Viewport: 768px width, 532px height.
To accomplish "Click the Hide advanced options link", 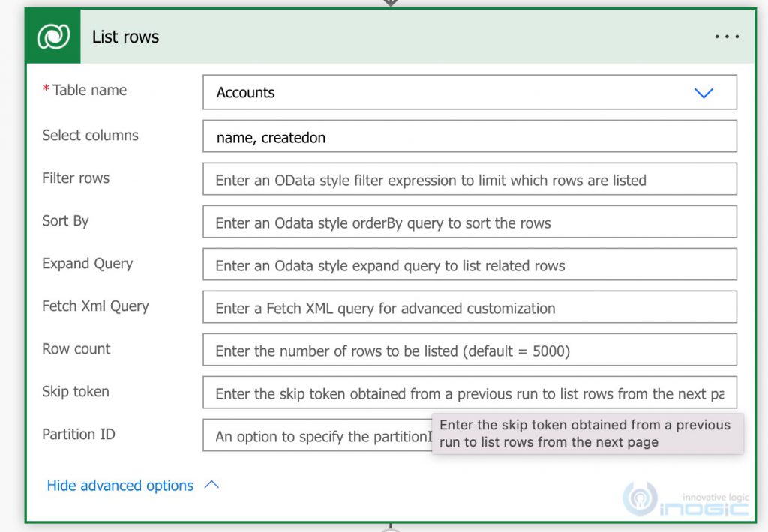I will (x=119, y=485).
